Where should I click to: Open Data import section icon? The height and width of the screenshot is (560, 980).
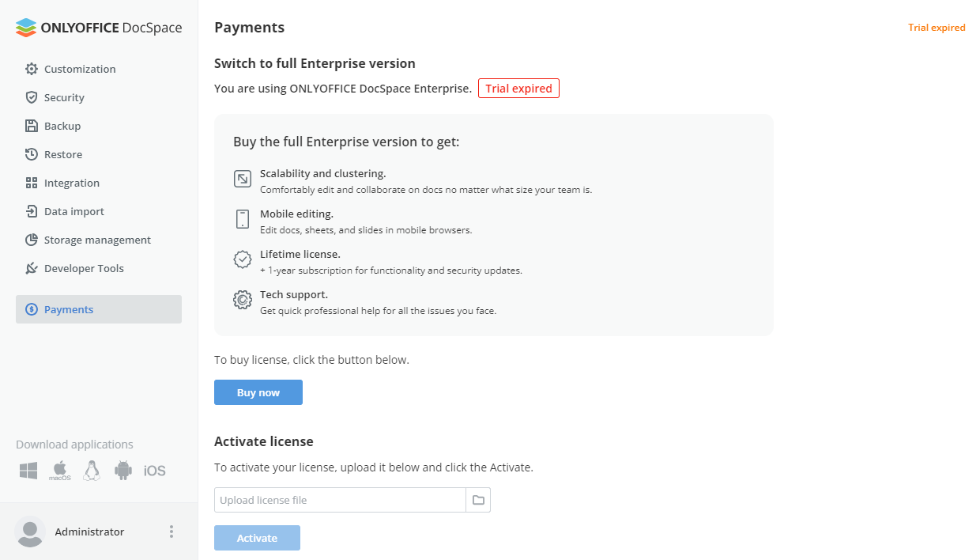coord(32,211)
